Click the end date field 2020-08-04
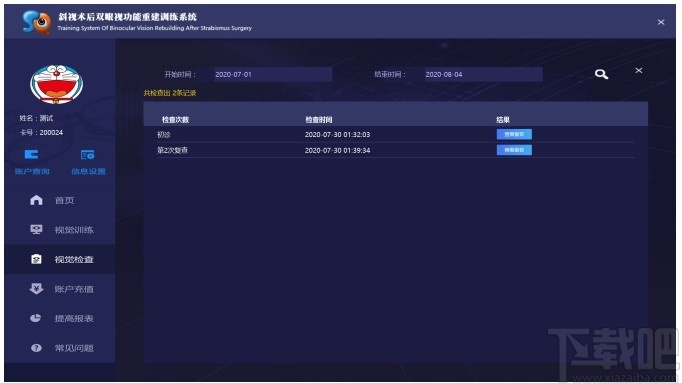The image size is (682, 383). point(483,74)
